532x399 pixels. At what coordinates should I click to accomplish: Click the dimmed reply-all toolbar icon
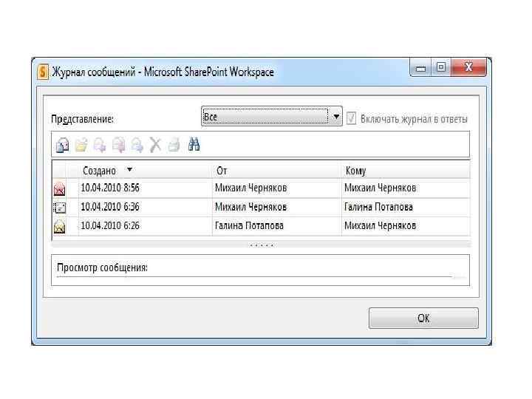119,146
